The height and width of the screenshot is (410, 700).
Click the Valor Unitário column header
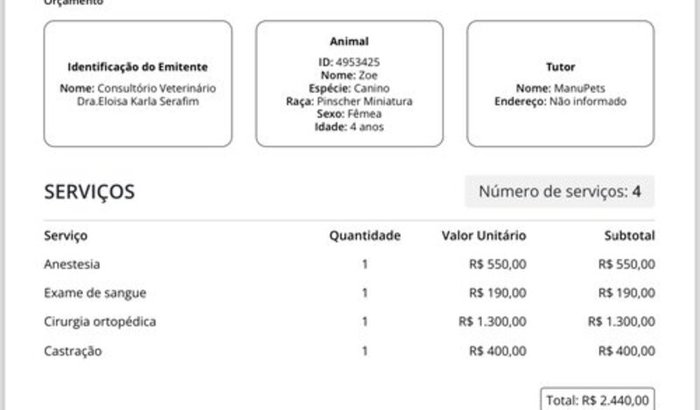click(x=484, y=236)
